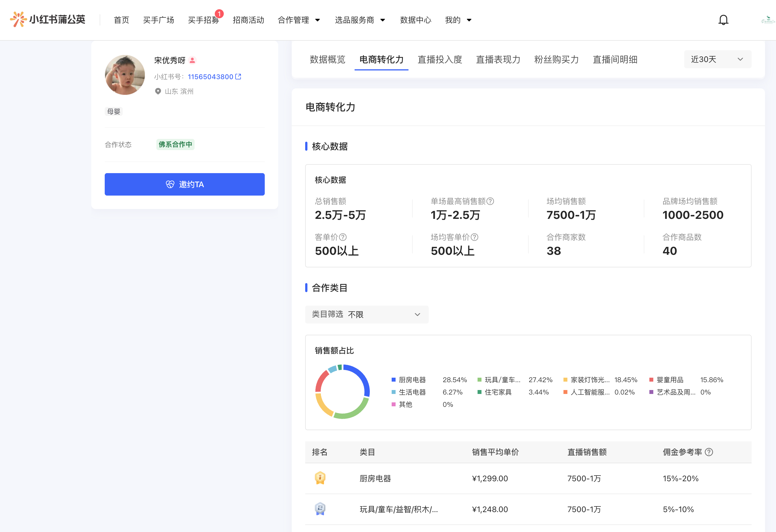Open 买手招募
The width and height of the screenshot is (776, 532).
tap(203, 20)
